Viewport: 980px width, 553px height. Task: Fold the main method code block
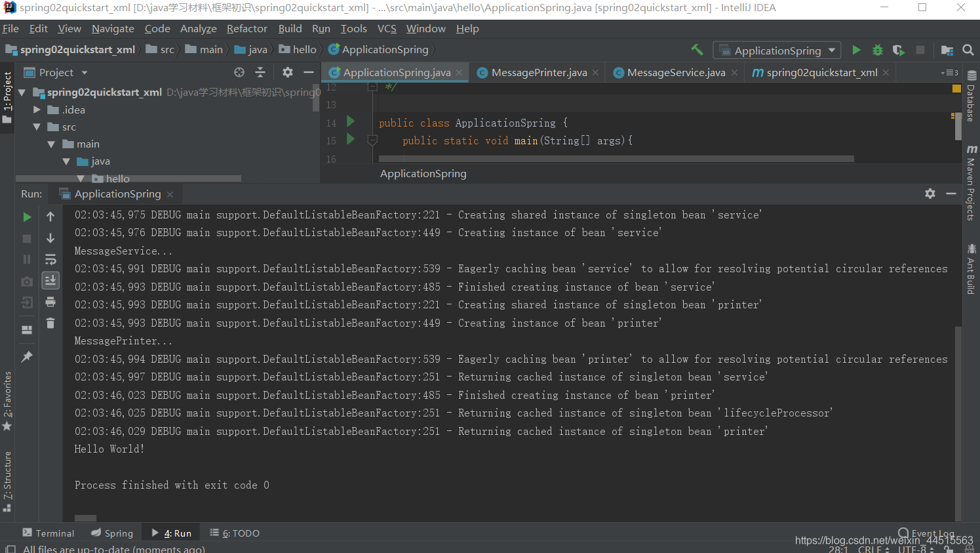372,140
